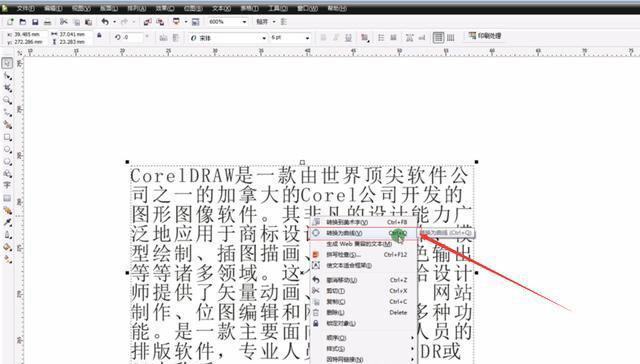Click the Undo arrow in the toolbar
The image size is (640, 364).
click(105, 22)
